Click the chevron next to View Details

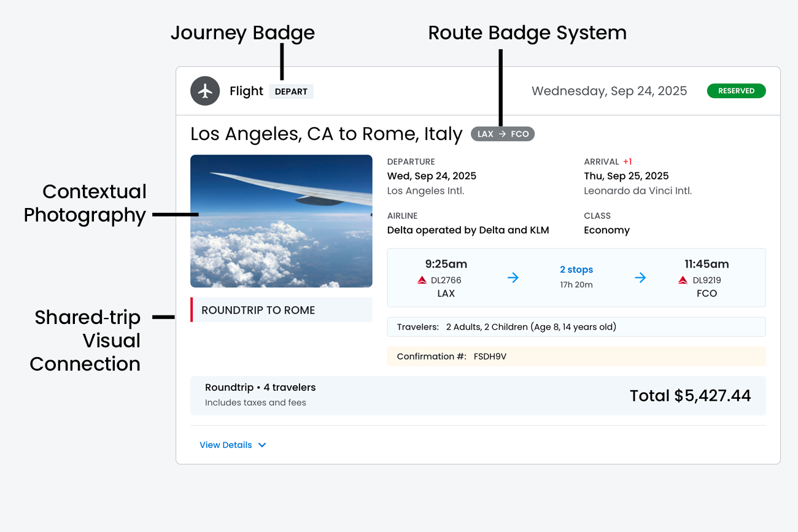point(262,445)
